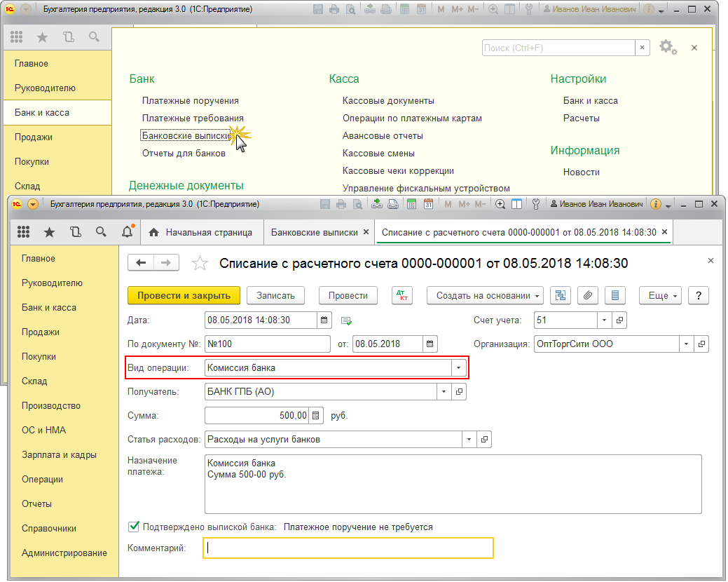Click the Дт/Кт postings icon button

(402, 296)
